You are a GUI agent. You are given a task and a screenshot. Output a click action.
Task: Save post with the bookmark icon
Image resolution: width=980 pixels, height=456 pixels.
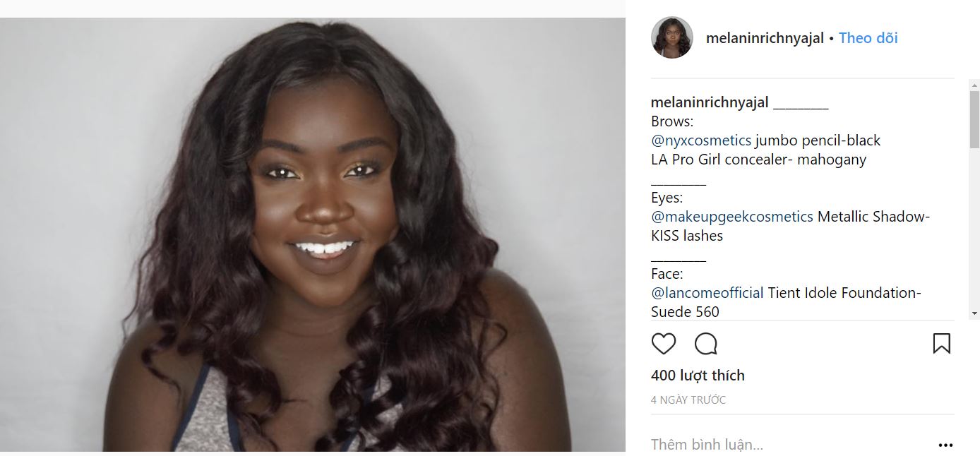[x=941, y=344]
